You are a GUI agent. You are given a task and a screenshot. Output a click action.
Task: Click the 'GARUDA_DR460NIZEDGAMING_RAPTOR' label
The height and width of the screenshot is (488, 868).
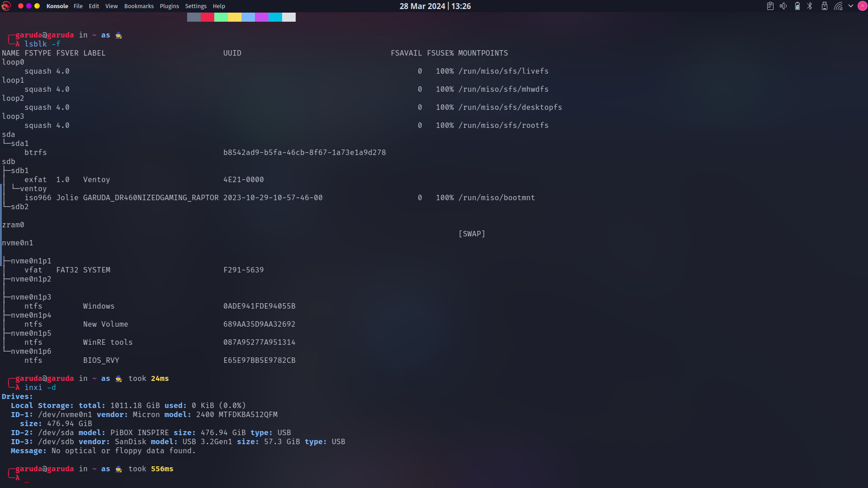(151, 197)
